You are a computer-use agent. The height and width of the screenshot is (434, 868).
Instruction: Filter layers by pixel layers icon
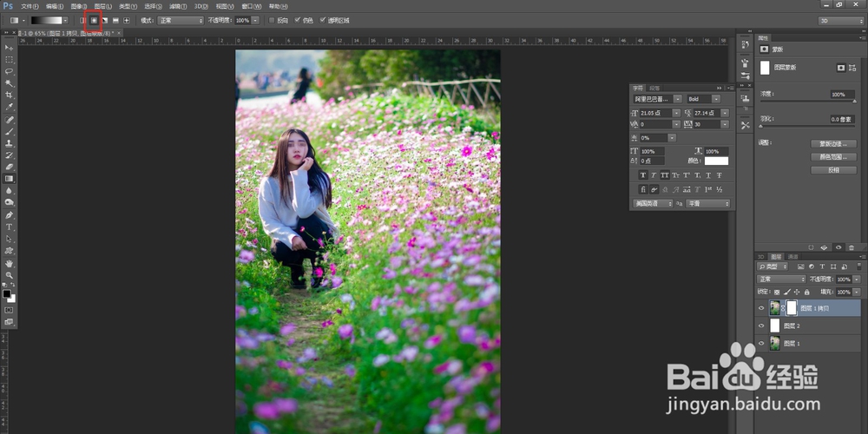pos(800,266)
